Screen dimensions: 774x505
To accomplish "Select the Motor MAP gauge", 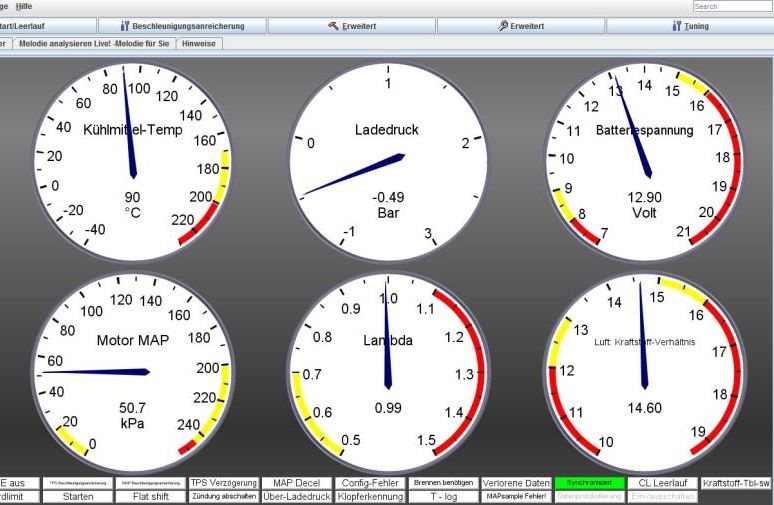I will coord(132,372).
